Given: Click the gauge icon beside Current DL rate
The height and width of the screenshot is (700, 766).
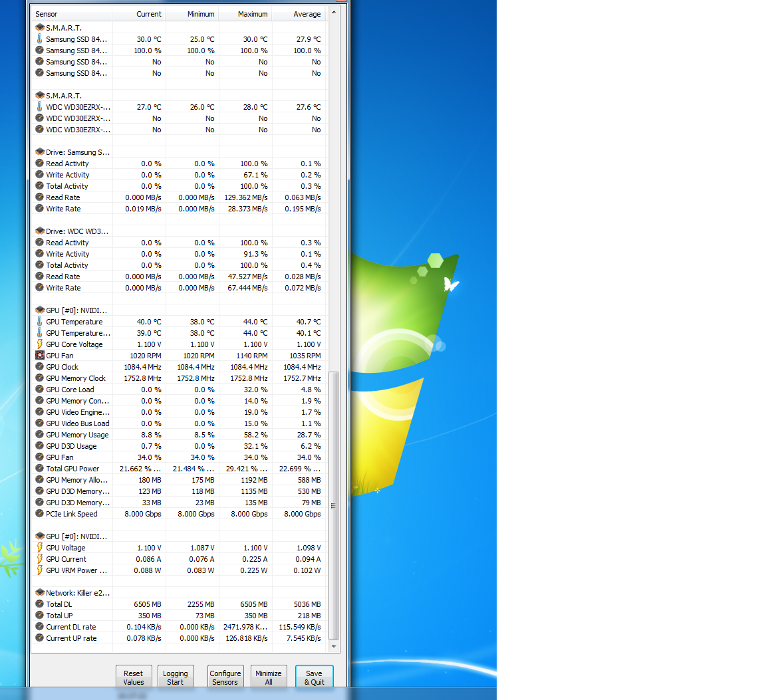Looking at the screenshot, I should pyautogui.click(x=40, y=626).
